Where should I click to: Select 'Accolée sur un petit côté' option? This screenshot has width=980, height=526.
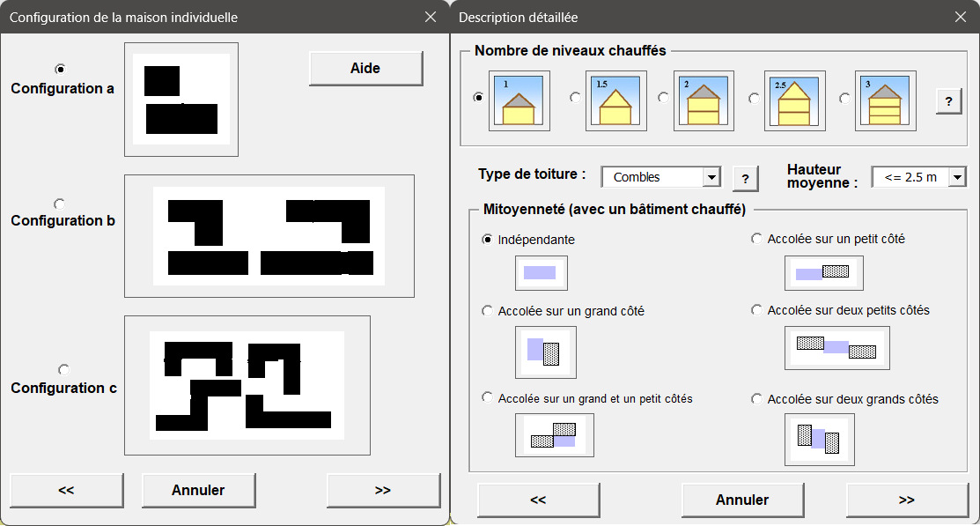coord(756,238)
